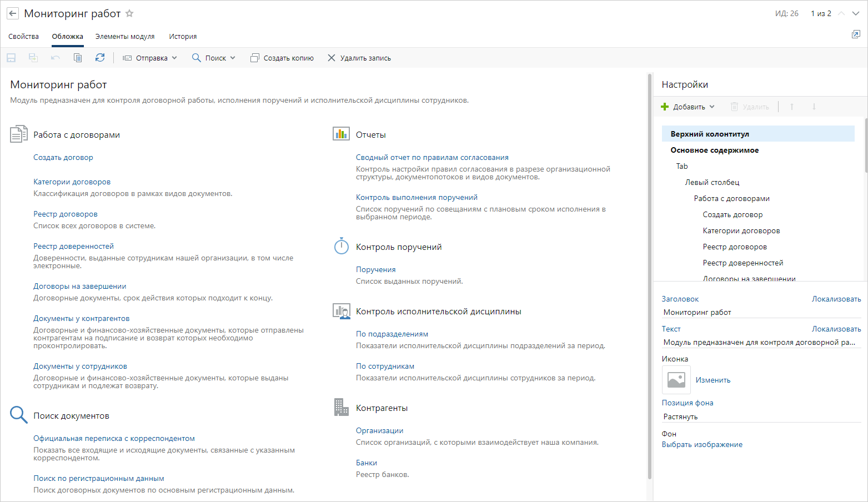Open Контроль выполнения поручений link
Image resolution: width=868 pixels, height=502 pixels.
tap(417, 197)
